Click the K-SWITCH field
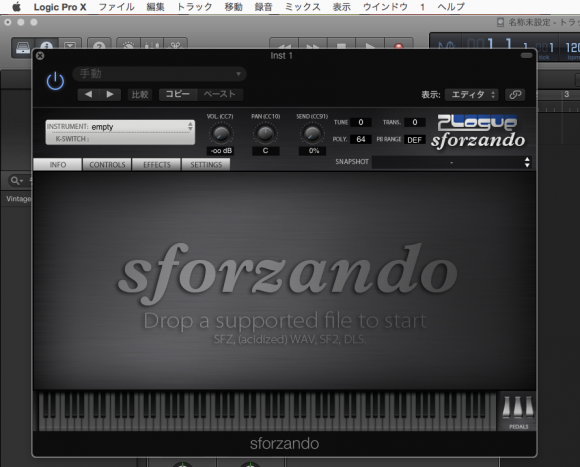 tap(120, 139)
